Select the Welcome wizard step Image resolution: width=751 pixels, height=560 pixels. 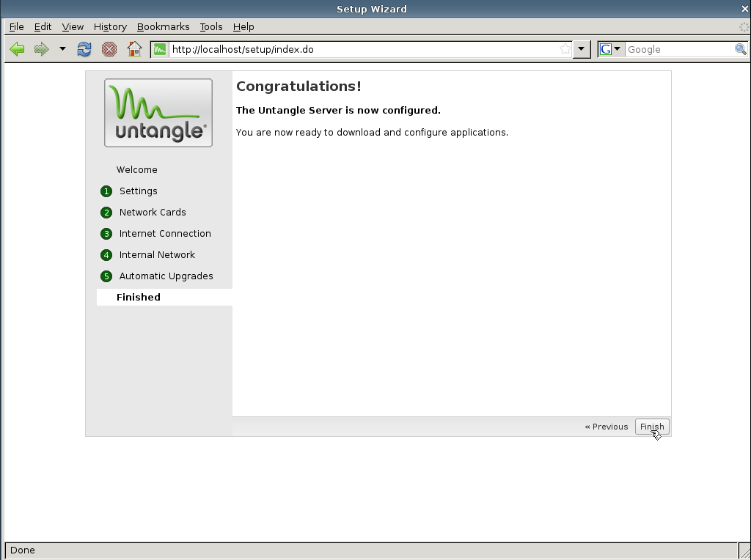click(x=136, y=169)
